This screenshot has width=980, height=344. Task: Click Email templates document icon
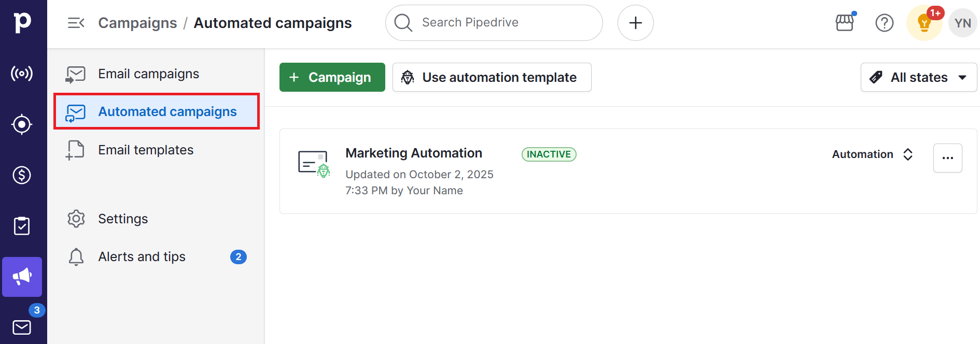[75, 150]
